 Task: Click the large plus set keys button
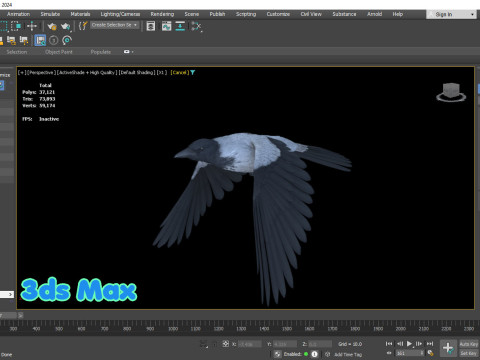point(448,348)
